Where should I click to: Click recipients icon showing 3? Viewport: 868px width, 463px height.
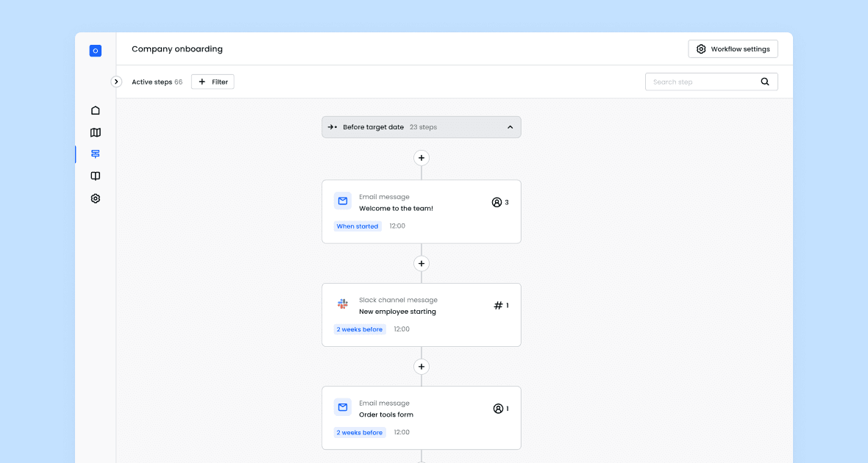(497, 202)
